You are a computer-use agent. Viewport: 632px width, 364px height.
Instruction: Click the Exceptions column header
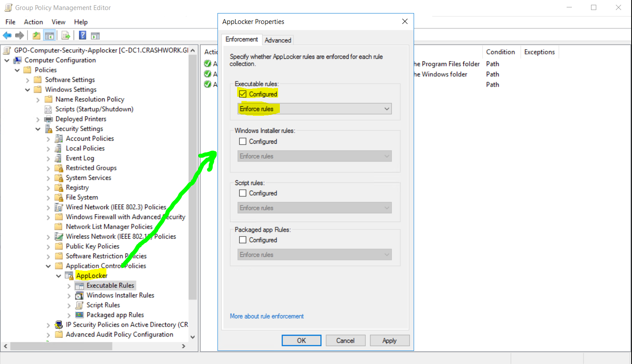click(540, 52)
